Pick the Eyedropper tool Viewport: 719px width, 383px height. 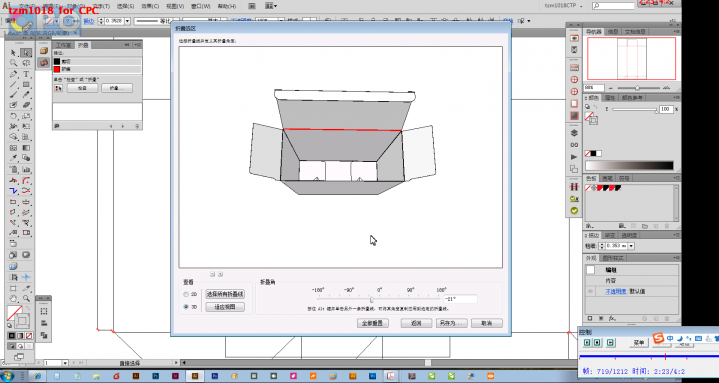13,158
